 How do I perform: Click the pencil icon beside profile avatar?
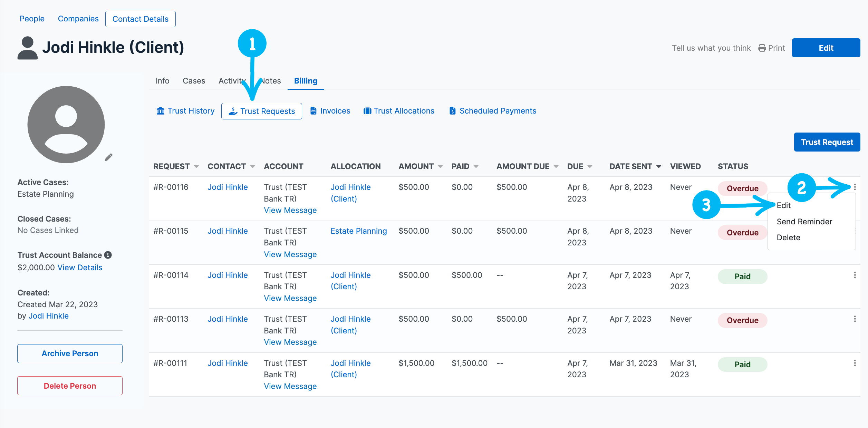point(109,157)
